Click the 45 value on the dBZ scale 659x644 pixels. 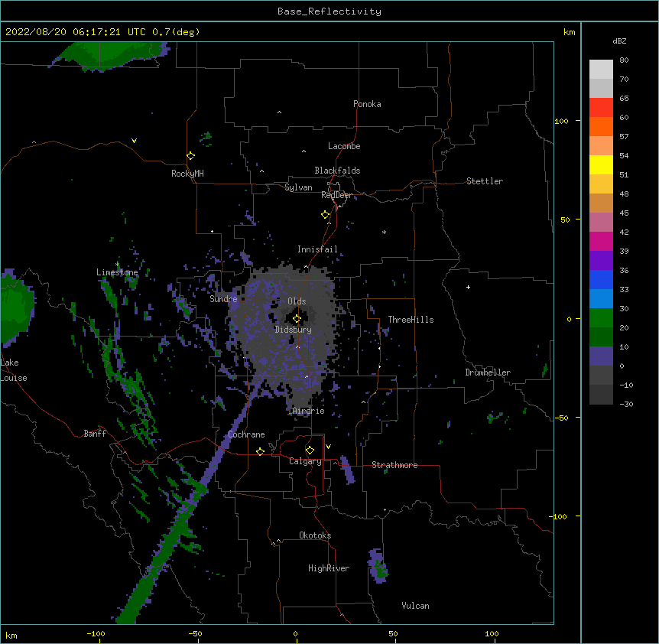[x=624, y=213]
